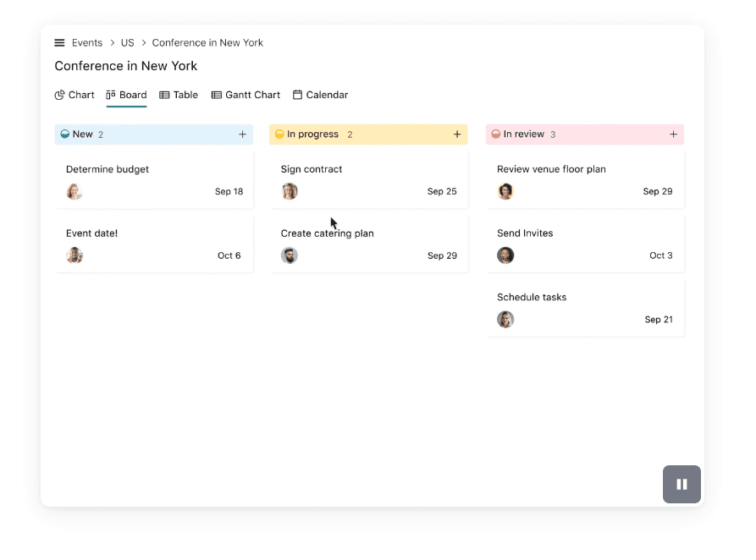
Task: Open the Review venue floor plan card
Action: pyautogui.click(x=585, y=180)
